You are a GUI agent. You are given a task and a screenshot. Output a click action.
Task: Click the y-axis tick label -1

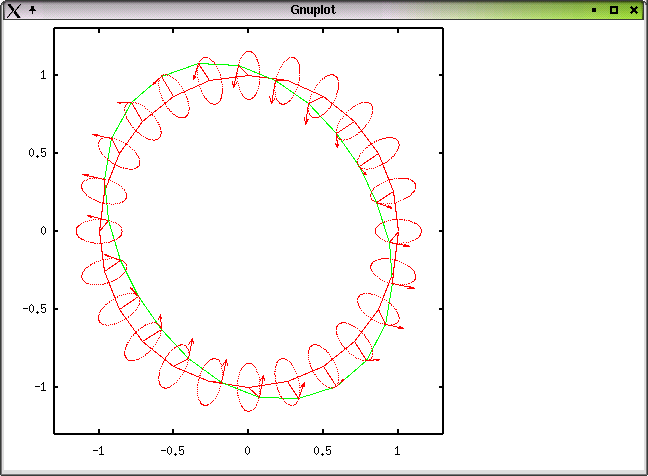[40, 387]
